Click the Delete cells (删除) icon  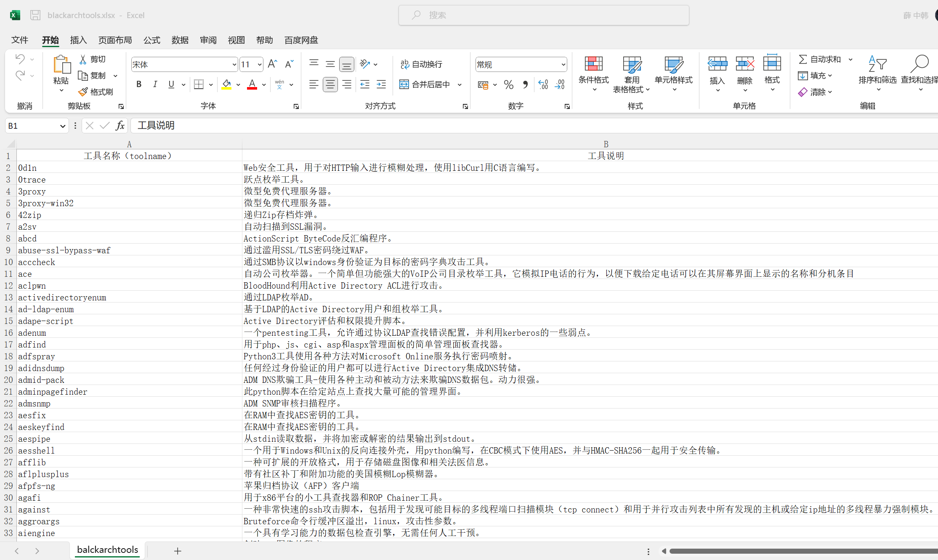click(x=745, y=64)
